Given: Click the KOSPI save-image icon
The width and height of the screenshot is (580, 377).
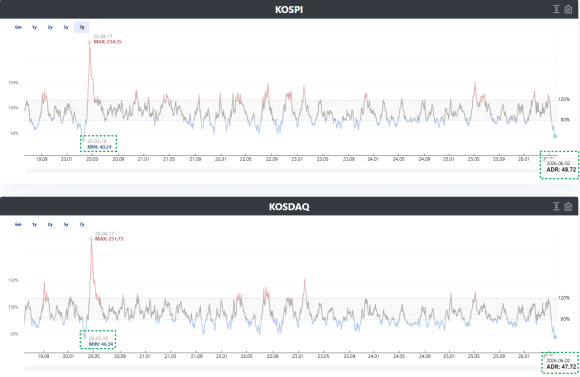Looking at the screenshot, I should 568,9.
